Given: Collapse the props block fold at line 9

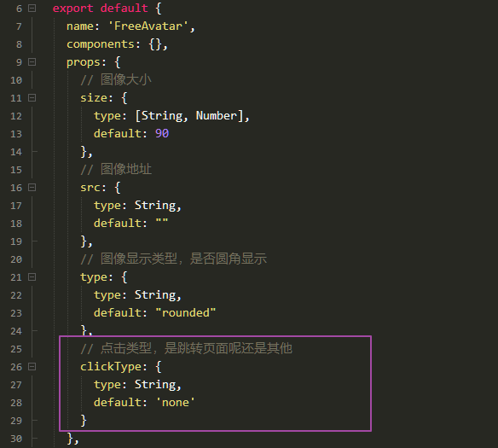Looking at the screenshot, I should click(32, 62).
